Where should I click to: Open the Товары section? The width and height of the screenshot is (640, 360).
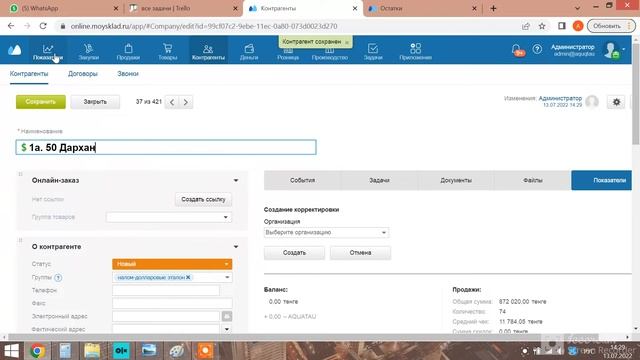click(x=167, y=52)
